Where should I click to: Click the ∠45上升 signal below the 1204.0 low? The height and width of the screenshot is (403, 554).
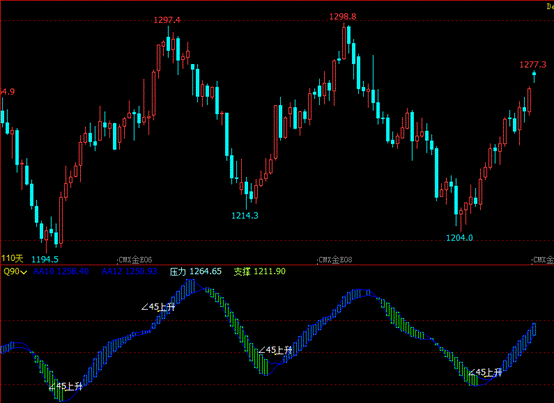coord(485,372)
